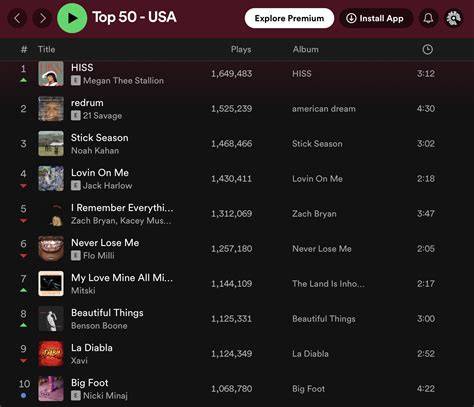Select the Stick Season track title
Screen dimensions: 474x407
coord(99,138)
